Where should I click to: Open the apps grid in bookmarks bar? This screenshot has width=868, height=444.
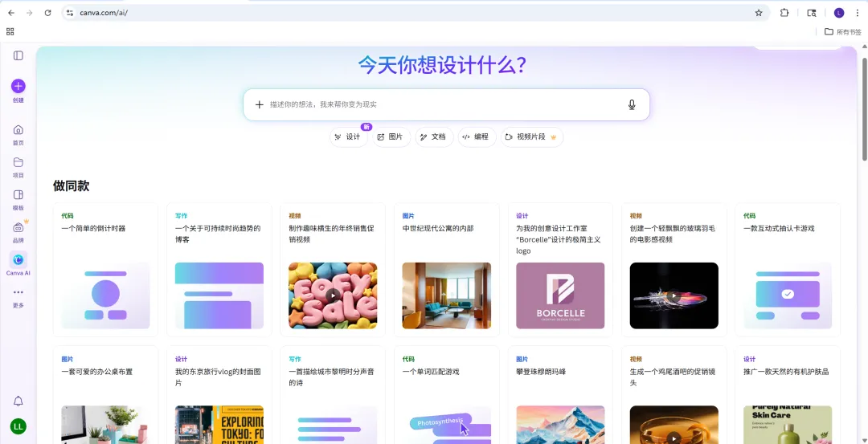tap(10, 31)
